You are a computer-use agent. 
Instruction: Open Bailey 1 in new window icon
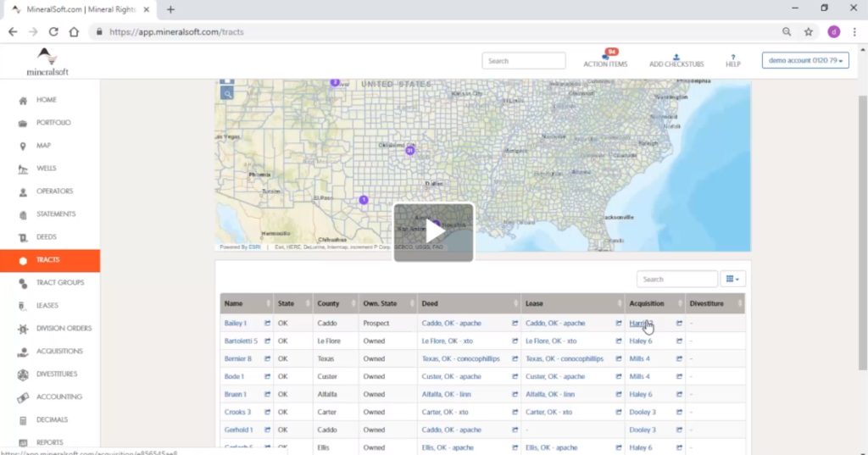[267, 324]
